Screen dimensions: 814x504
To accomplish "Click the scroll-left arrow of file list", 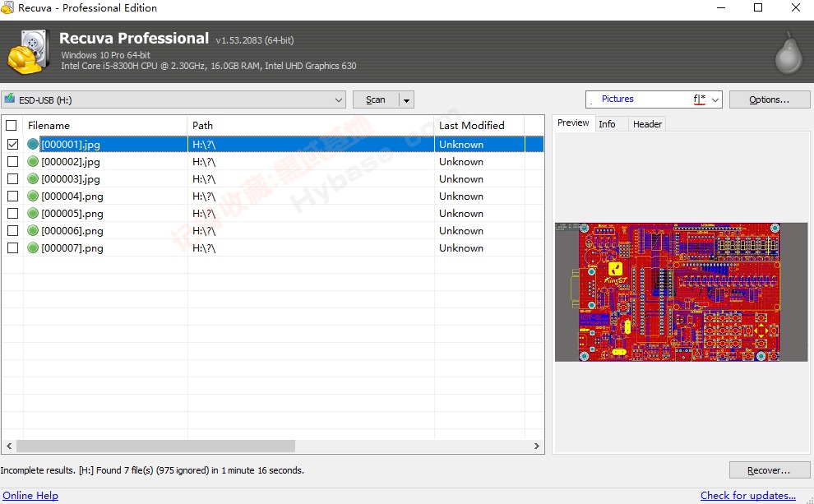I will click(x=9, y=446).
